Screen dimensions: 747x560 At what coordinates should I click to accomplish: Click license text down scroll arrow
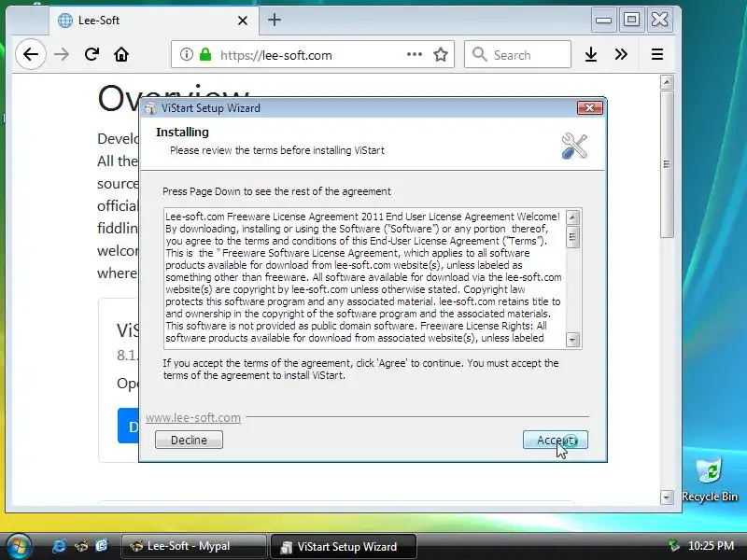click(x=572, y=340)
